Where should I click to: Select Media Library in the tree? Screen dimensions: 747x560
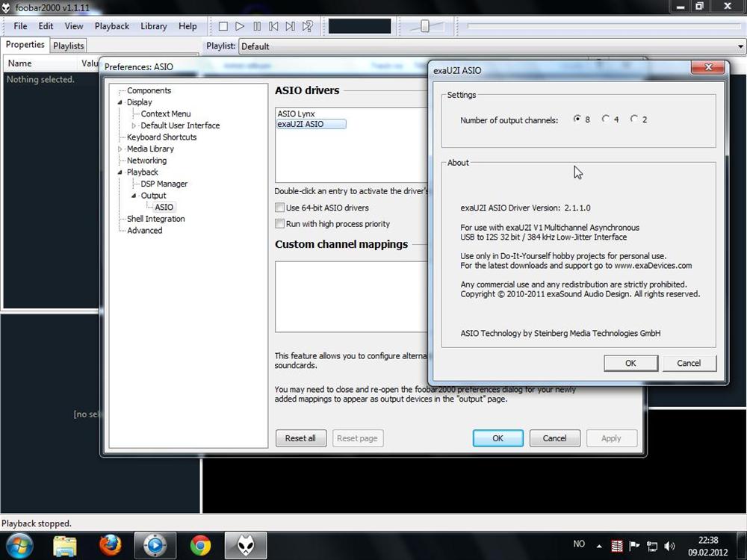tap(150, 149)
